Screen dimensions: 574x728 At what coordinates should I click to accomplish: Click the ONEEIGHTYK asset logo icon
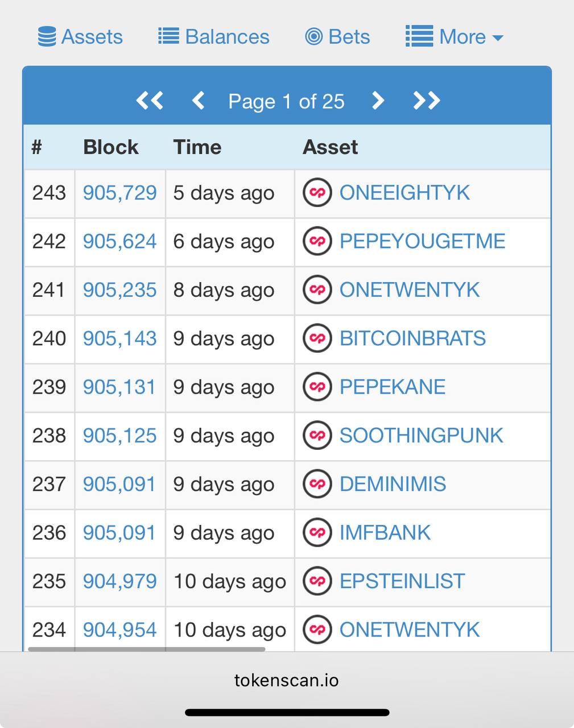coord(317,193)
